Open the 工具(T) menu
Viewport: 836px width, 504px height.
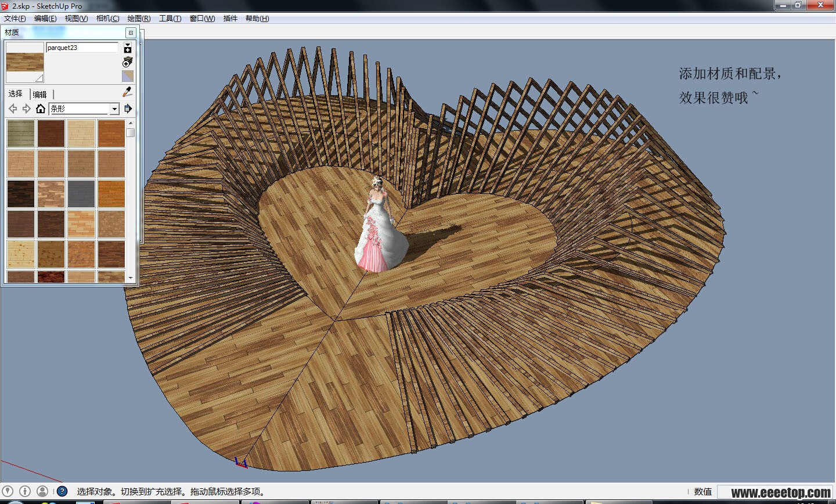pos(170,19)
